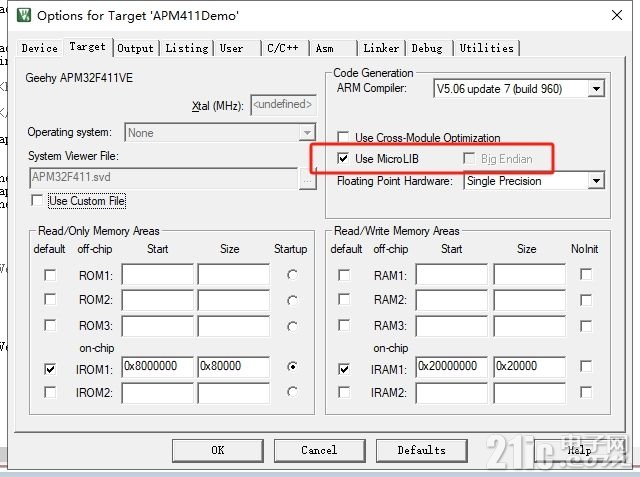Open the Asm tab
Screen dimensions: 640x477
pyautogui.click(x=333, y=48)
